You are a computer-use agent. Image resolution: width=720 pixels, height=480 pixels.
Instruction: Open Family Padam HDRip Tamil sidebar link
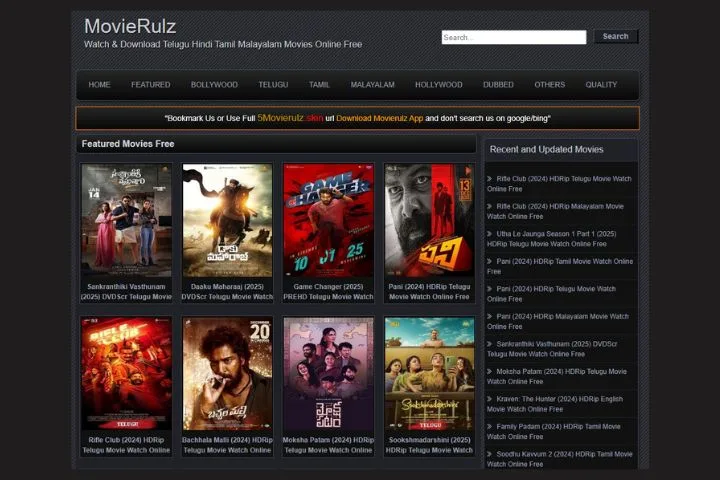[554, 432]
